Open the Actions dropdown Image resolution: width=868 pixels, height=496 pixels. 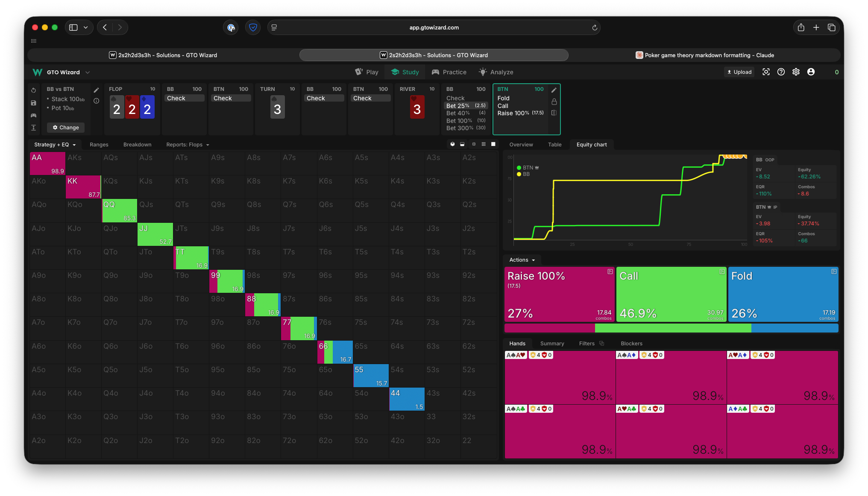point(522,260)
